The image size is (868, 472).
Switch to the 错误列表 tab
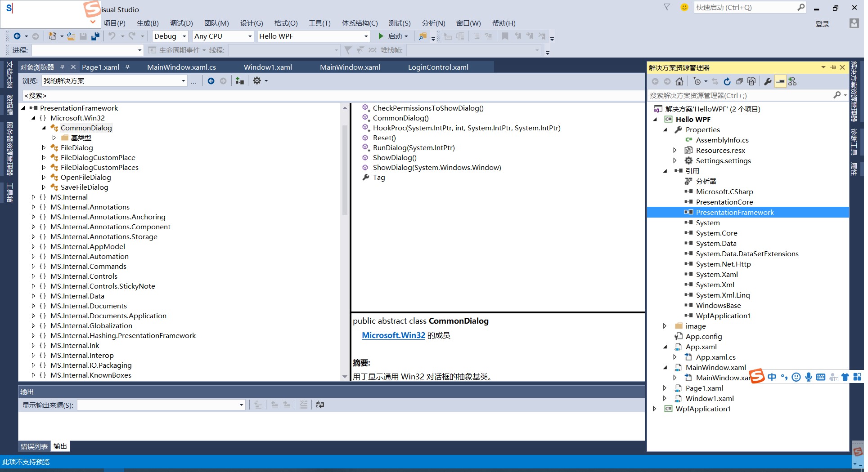coord(34,446)
